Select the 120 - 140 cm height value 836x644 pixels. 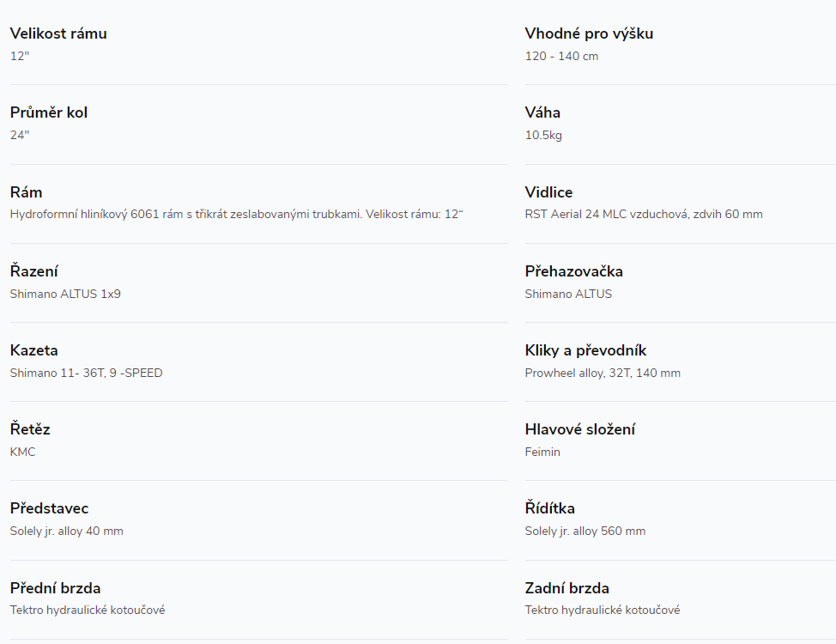point(561,56)
